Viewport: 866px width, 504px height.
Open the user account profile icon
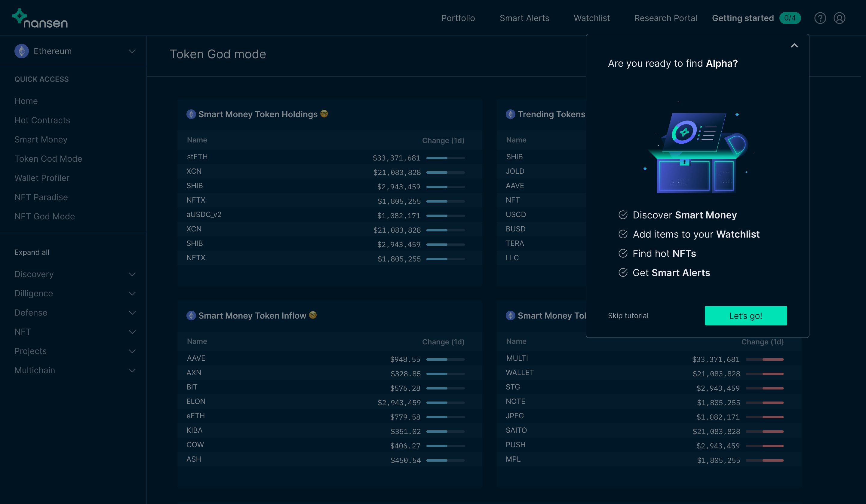(x=839, y=18)
